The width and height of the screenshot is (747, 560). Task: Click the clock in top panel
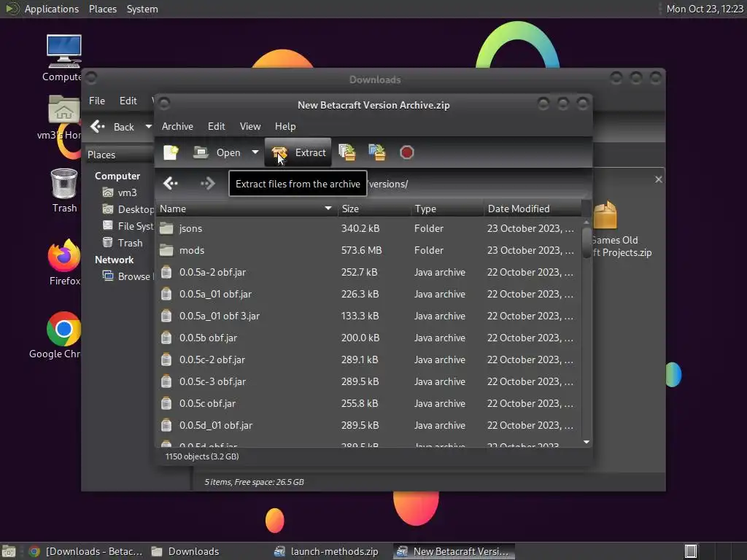click(x=704, y=9)
